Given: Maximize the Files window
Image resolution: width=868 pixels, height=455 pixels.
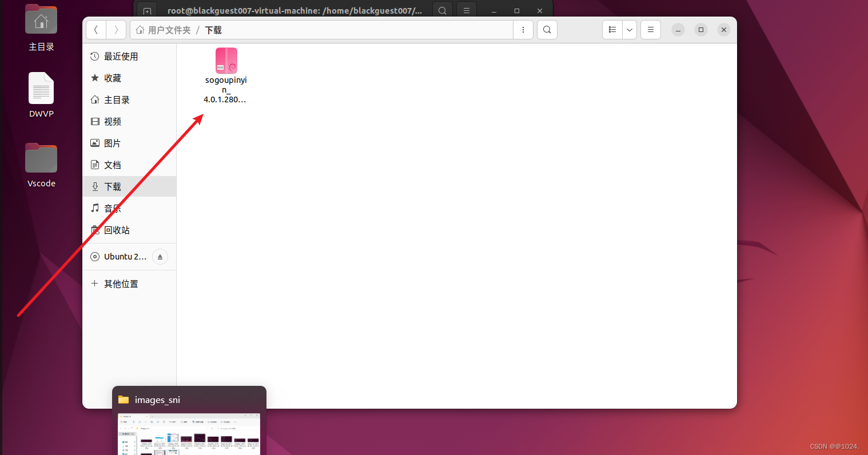Looking at the screenshot, I should [x=701, y=30].
